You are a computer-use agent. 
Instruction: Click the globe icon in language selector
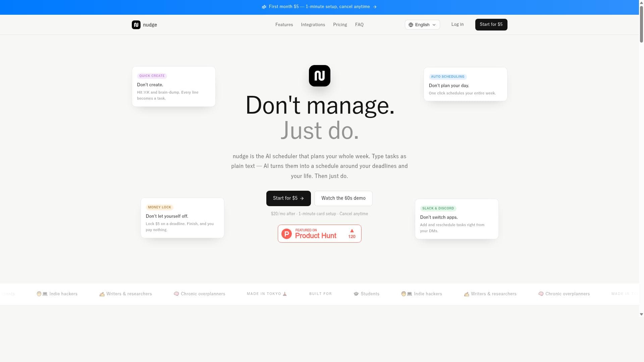[411, 25]
